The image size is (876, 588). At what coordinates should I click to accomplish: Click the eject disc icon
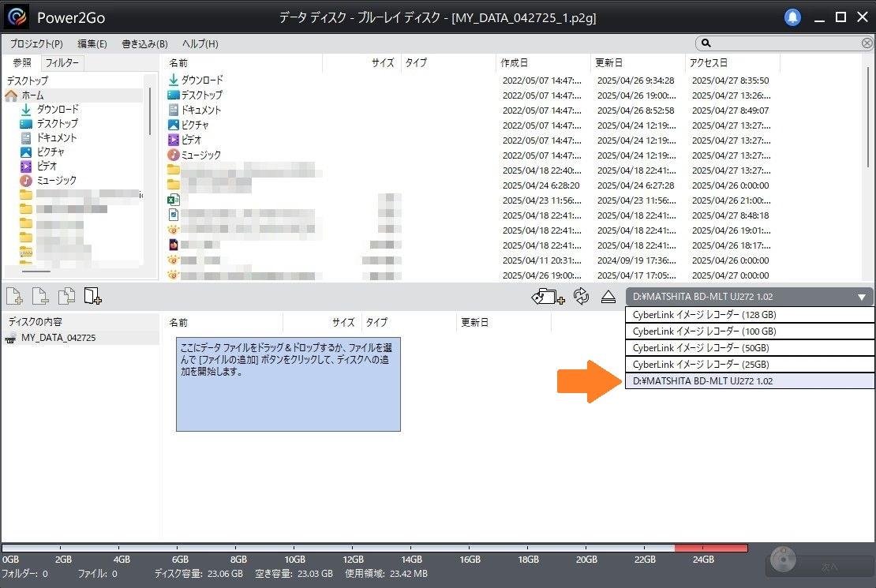pos(608,297)
